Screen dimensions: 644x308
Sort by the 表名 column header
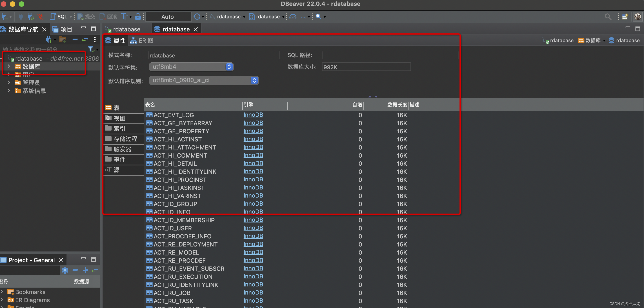[193, 105]
